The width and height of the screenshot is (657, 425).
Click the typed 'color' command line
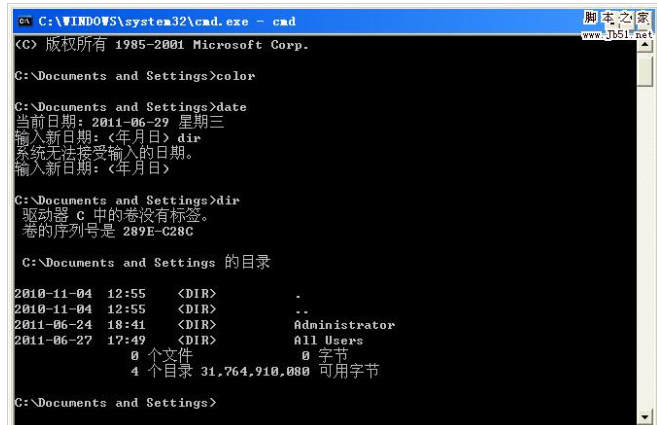(135, 76)
